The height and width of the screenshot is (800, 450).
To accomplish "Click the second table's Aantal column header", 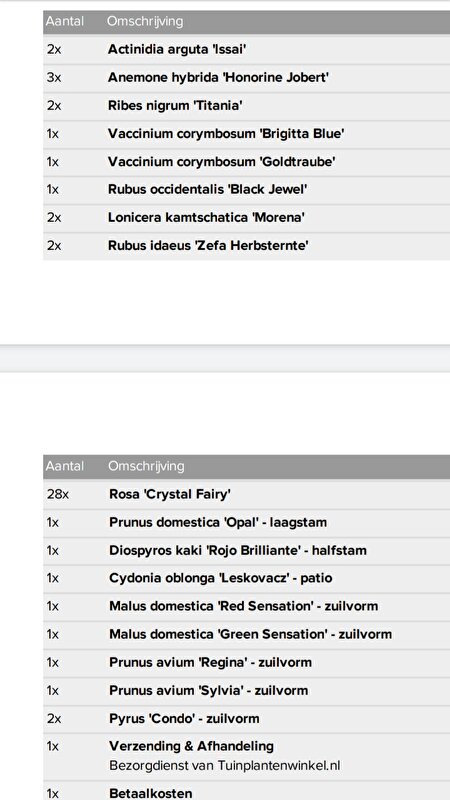I will [64, 466].
